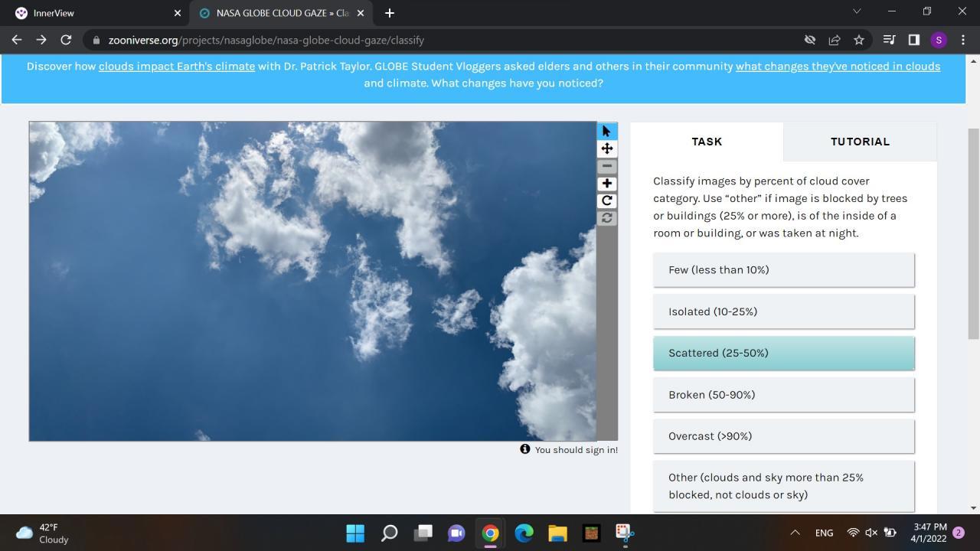Open the TASK tab

707,142
